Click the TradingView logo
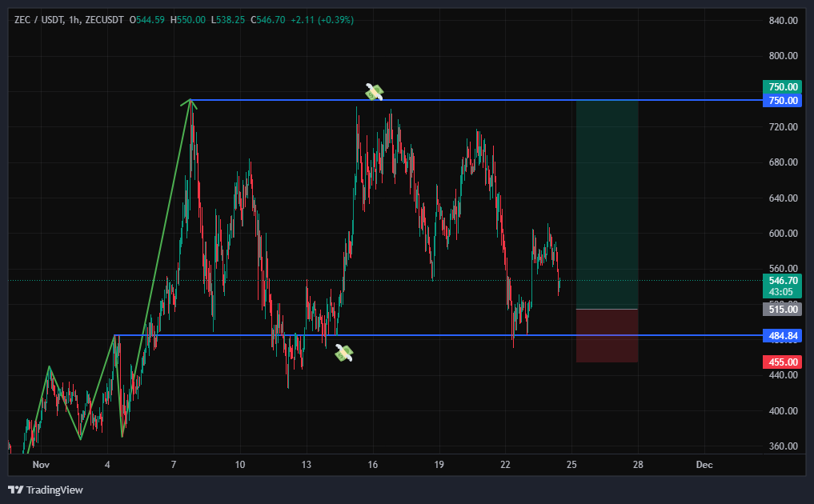814x504 pixels. tap(46, 490)
